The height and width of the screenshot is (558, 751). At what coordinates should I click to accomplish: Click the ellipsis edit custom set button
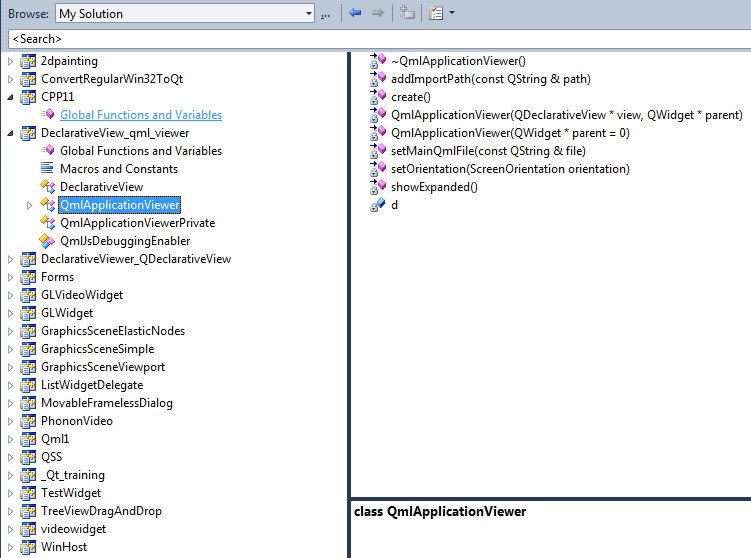(326, 14)
